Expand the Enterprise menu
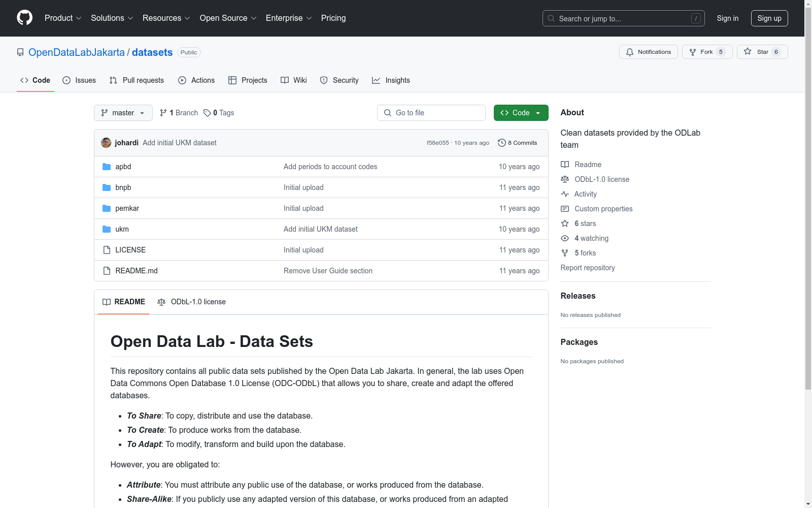Screen dimensions: 812x508 (289, 18)
